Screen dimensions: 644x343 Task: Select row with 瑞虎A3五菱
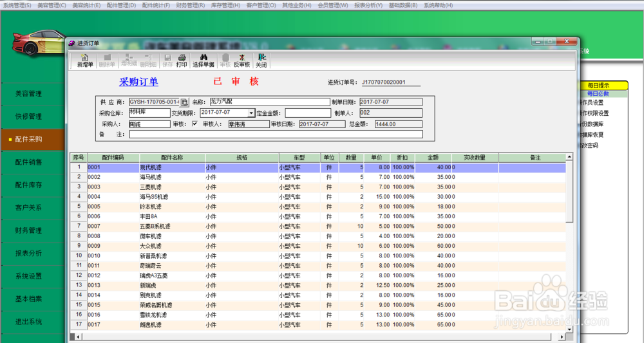coord(318,275)
